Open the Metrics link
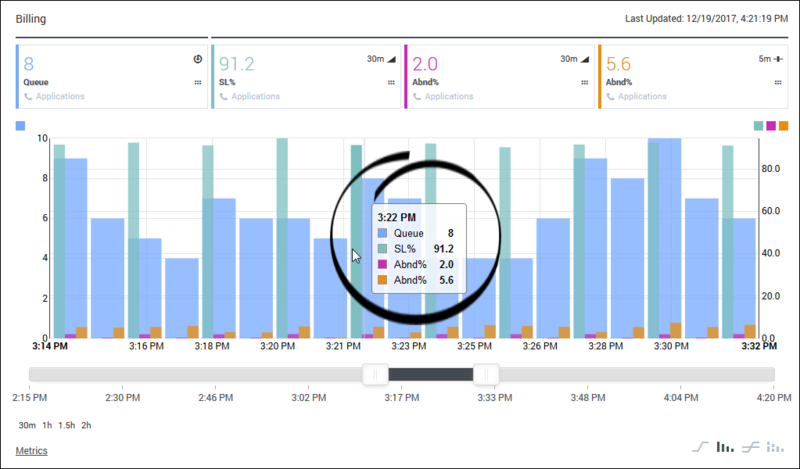 point(32,451)
